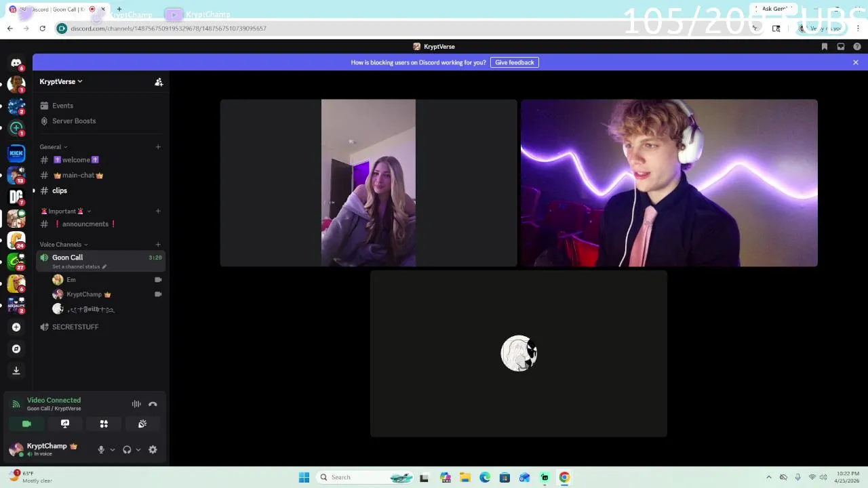
Task: Click Video Connected status text
Action: (x=54, y=400)
